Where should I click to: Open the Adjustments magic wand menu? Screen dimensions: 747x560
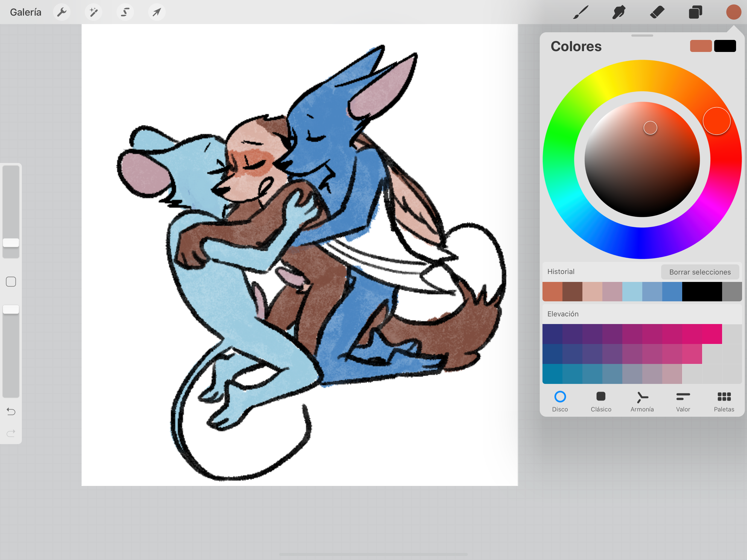click(94, 12)
